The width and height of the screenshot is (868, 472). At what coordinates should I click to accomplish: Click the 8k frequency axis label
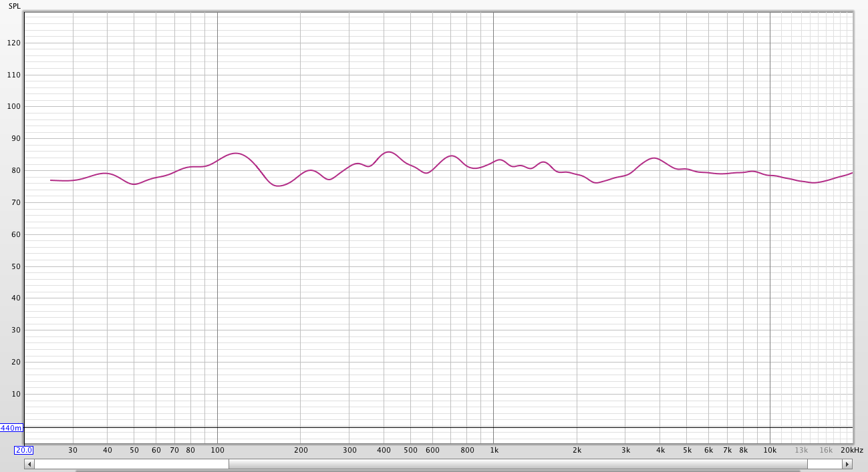[744, 450]
